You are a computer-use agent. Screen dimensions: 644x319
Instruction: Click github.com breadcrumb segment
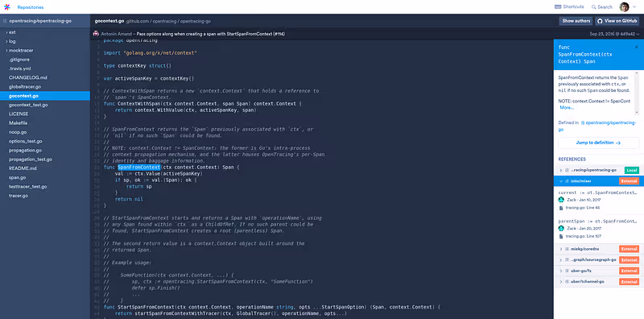pos(138,21)
